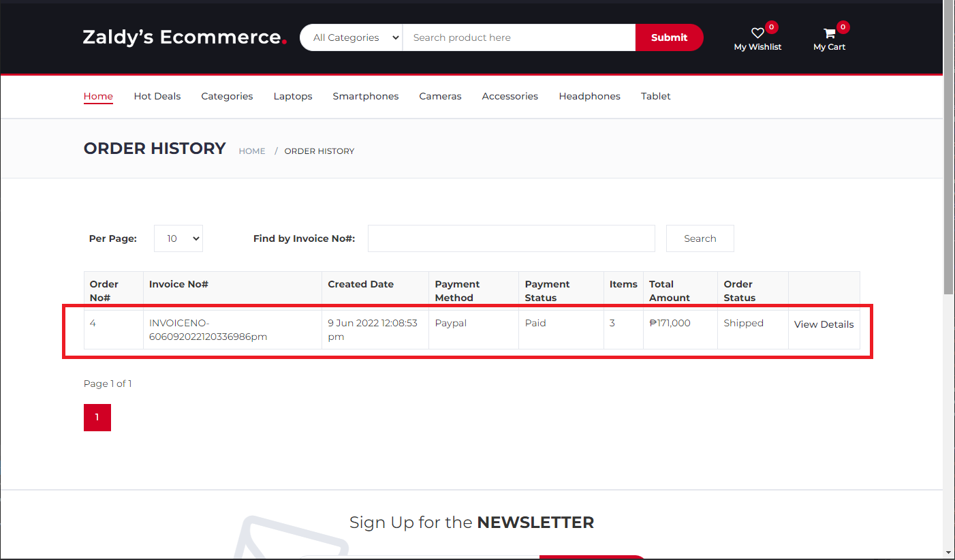Expand the All Categories dropdown
Screen dimensions: 955x560
pyautogui.click(x=351, y=37)
